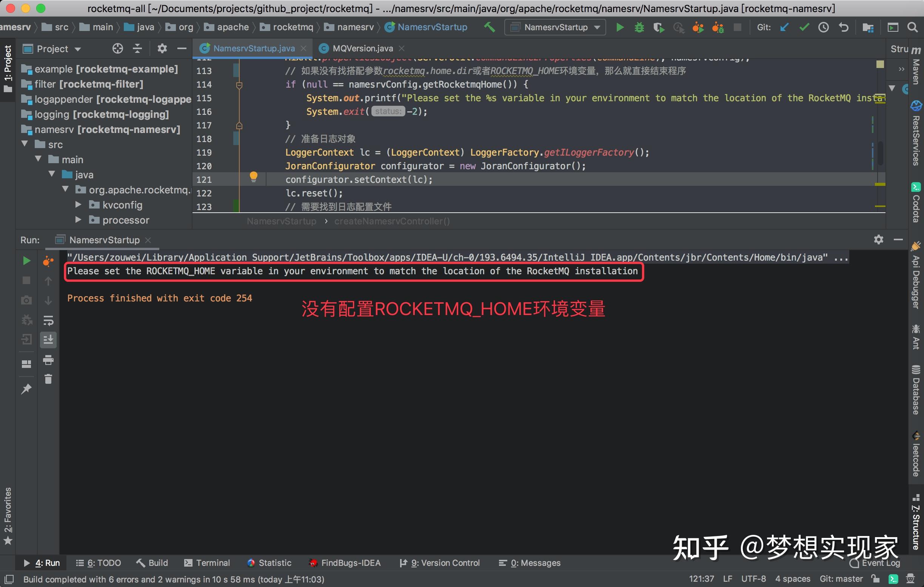This screenshot has width=924, height=587.
Task: Open Run panel settings gear
Action: 879,239
